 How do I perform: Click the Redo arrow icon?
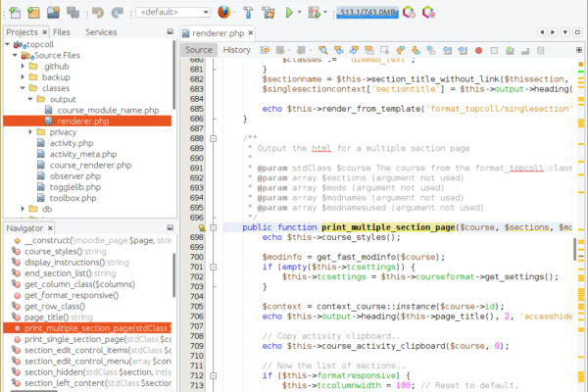(118, 13)
